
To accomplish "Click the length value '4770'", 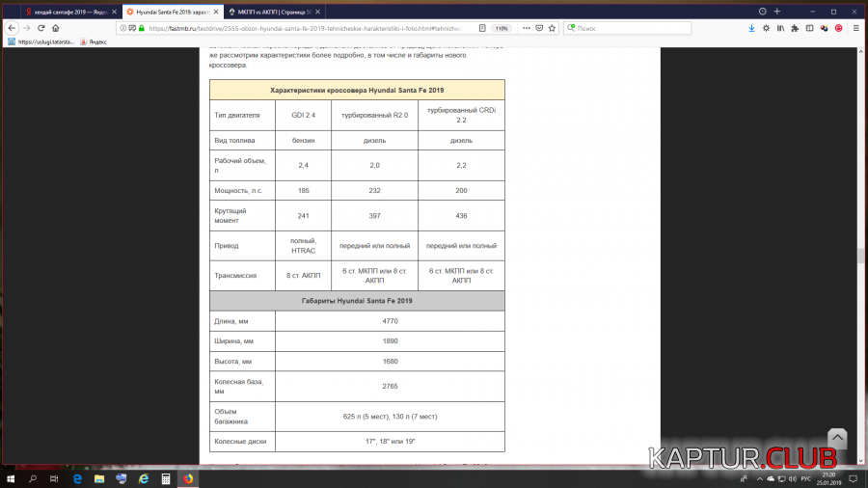I will click(390, 321).
